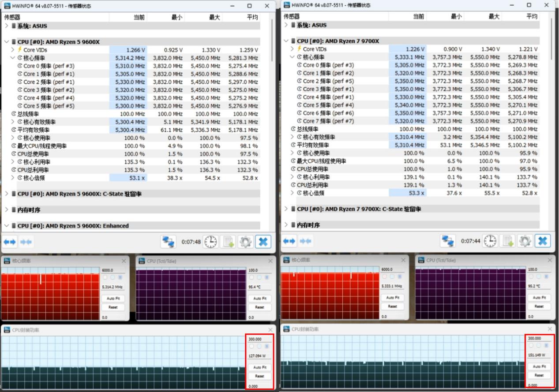
Task: Expand Ryzen 7 9700X C-State 驻留率 section
Action: [286, 209]
